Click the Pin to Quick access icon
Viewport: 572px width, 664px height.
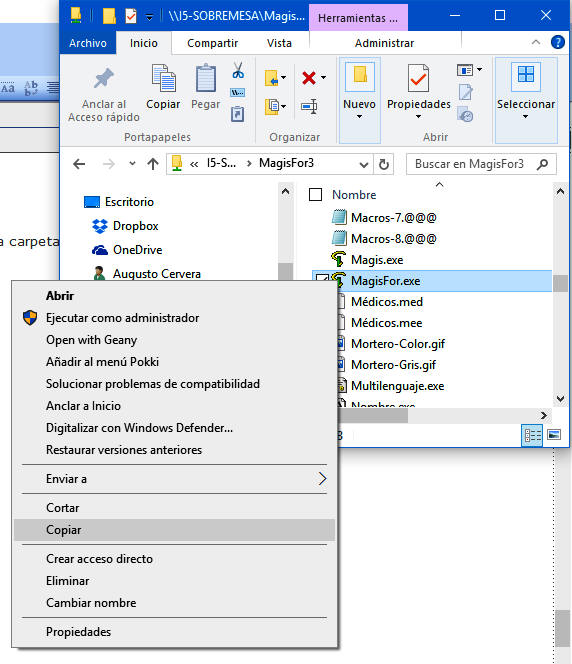click(104, 78)
